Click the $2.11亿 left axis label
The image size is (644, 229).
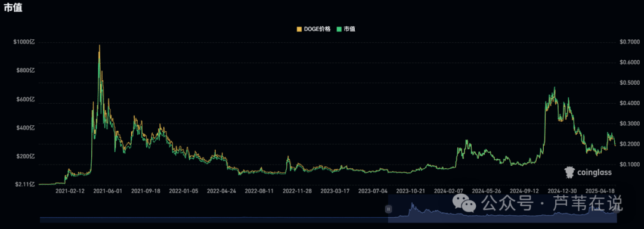pyautogui.click(x=25, y=185)
